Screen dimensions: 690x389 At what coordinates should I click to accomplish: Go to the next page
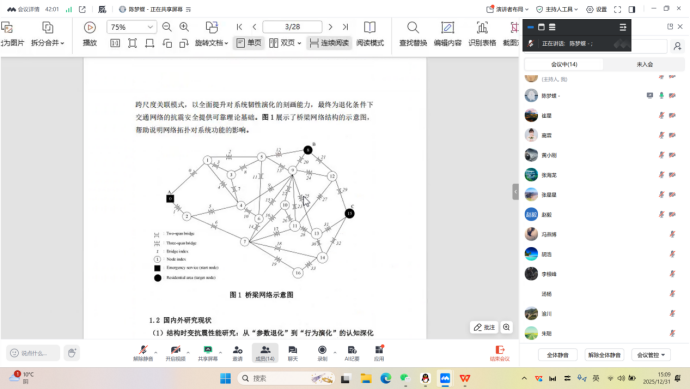(x=330, y=27)
